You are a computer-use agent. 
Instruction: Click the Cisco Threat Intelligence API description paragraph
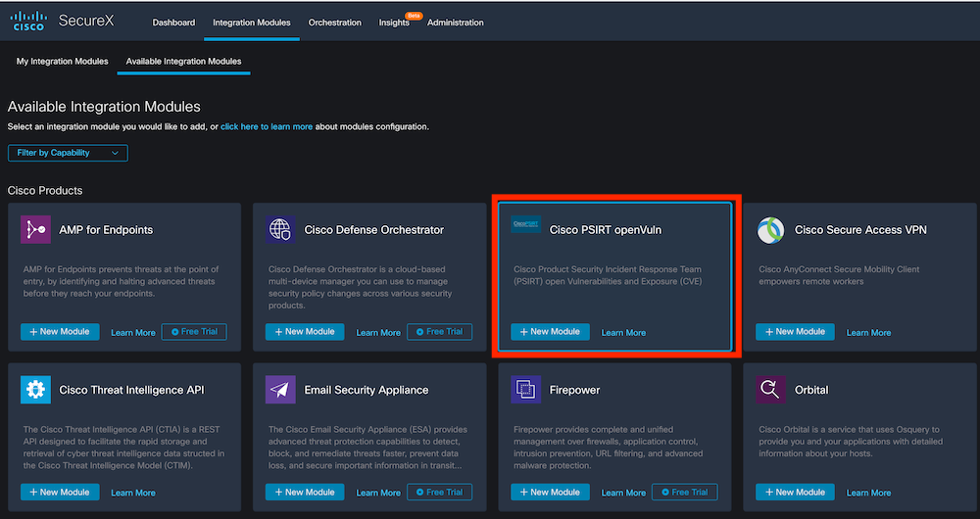(x=123, y=448)
